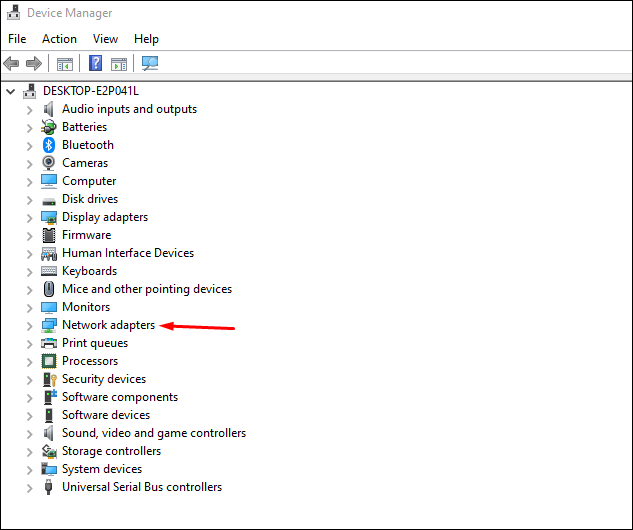Open the Action menu

[59, 39]
